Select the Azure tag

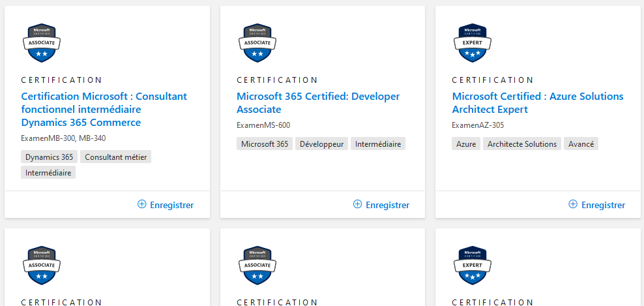(466, 144)
